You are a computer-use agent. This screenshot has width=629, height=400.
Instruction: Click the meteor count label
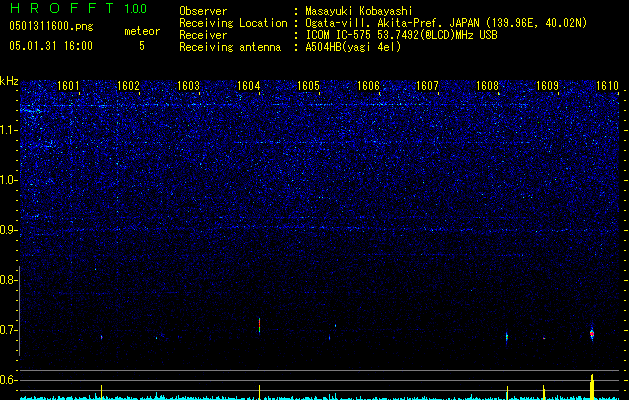click(x=142, y=31)
